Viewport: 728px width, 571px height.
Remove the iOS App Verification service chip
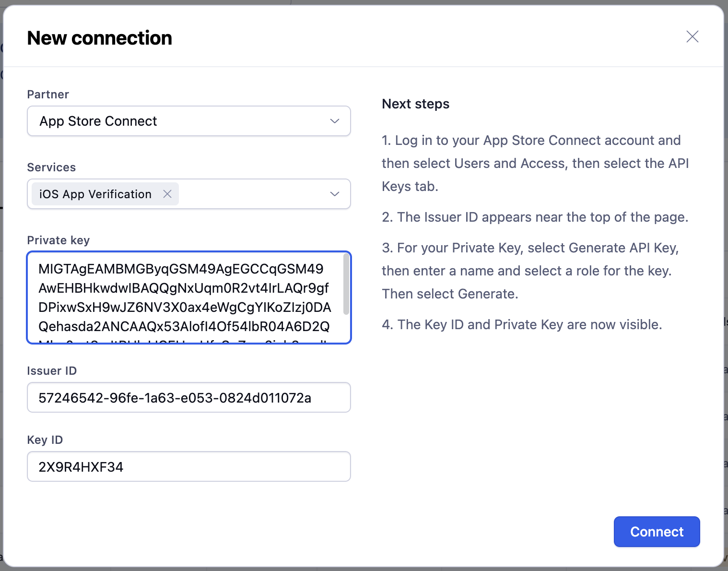167,194
